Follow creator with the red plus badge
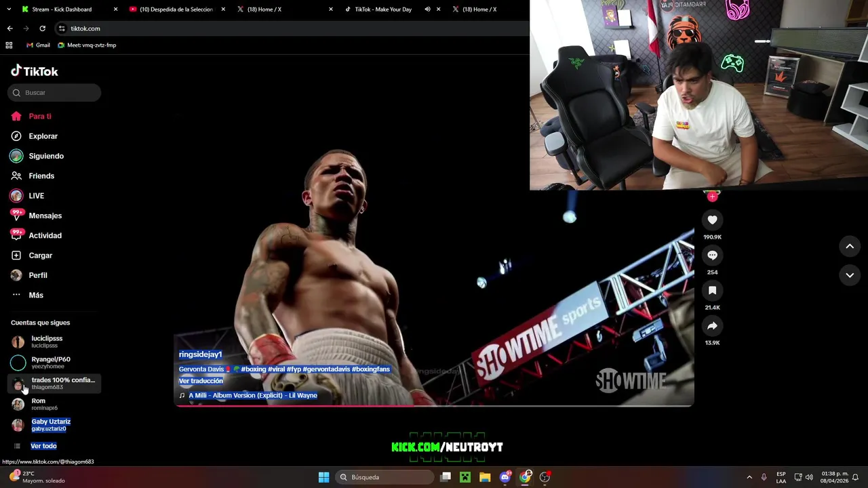Image resolution: width=868 pixels, height=488 pixels. (712, 197)
